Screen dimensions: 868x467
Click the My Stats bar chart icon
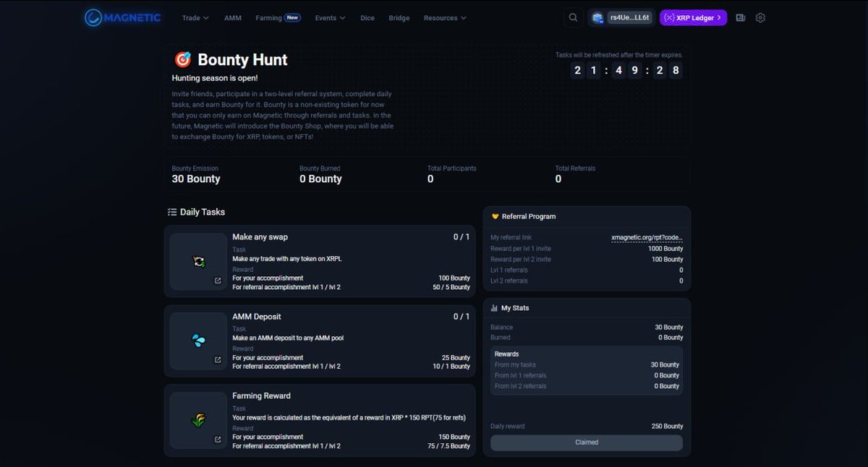[x=494, y=308]
